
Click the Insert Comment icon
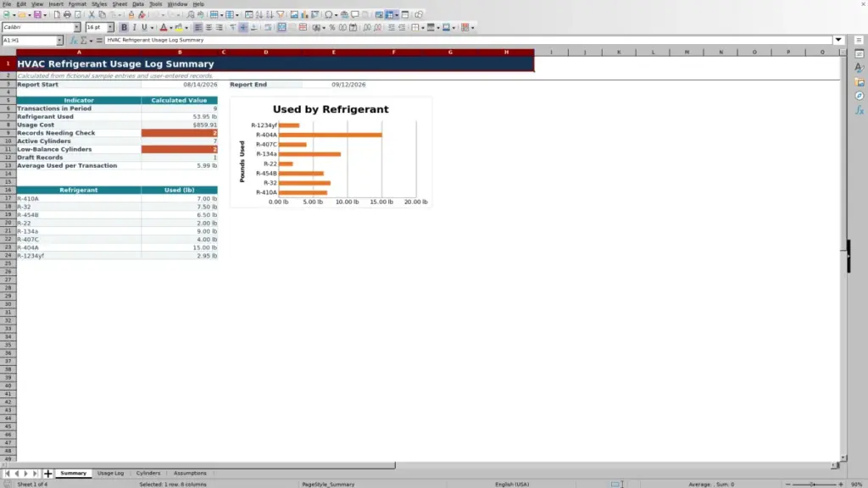click(355, 14)
